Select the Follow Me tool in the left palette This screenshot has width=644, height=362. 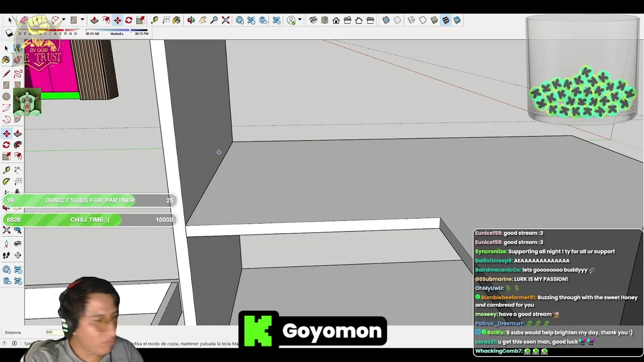18,145
